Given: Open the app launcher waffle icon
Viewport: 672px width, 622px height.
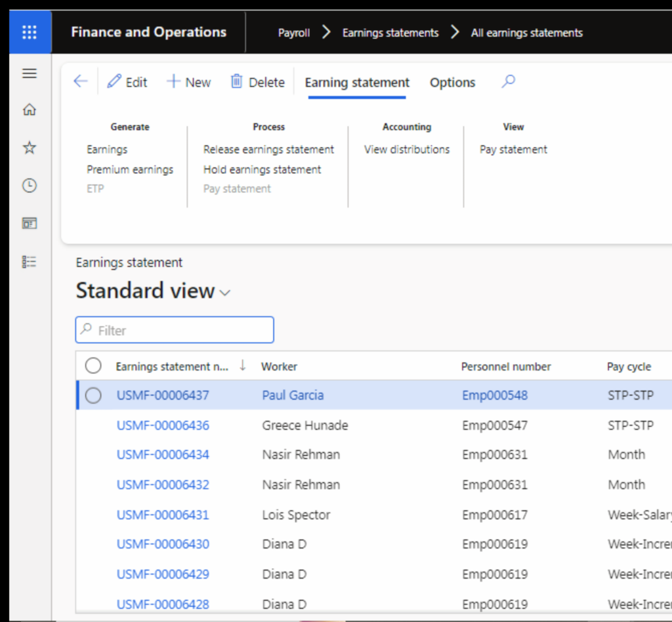Looking at the screenshot, I should (x=29, y=31).
